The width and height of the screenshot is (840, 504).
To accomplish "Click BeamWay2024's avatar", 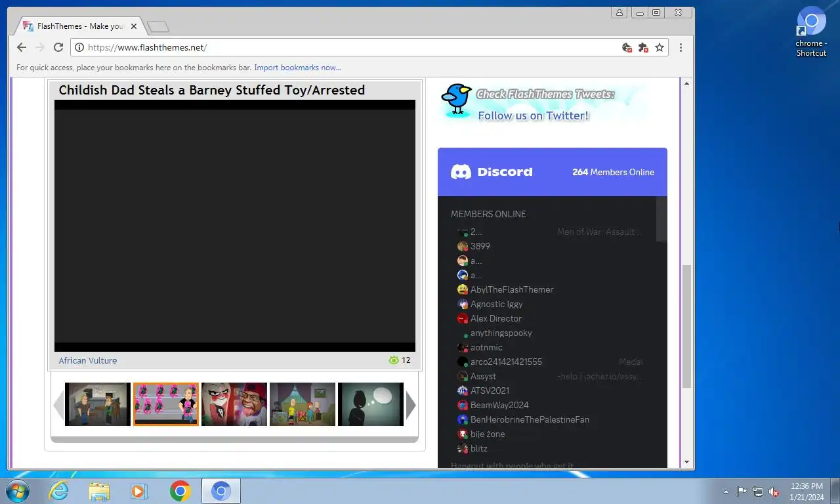I will [463, 405].
